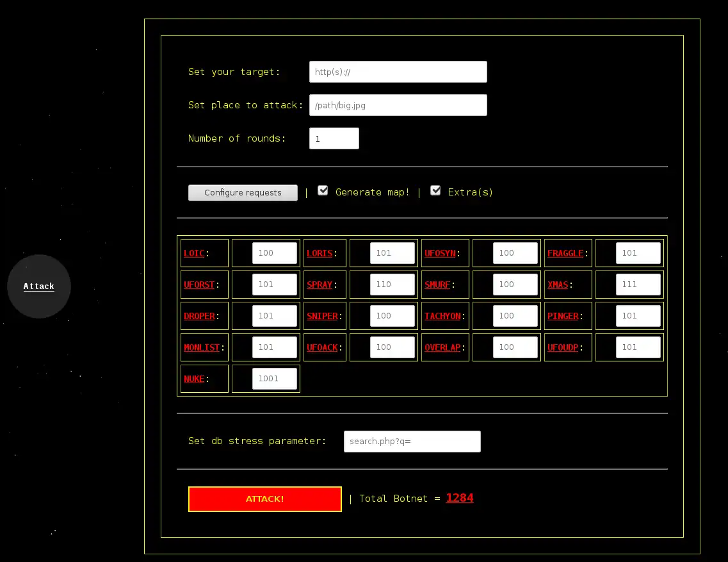Select the db stress parameter field
Viewport: 728px width, 562px height.
pyautogui.click(x=412, y=441)
